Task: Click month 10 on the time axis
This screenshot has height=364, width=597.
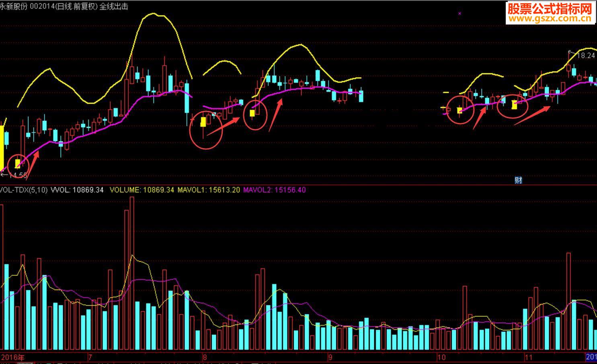Action: [442, 357]
